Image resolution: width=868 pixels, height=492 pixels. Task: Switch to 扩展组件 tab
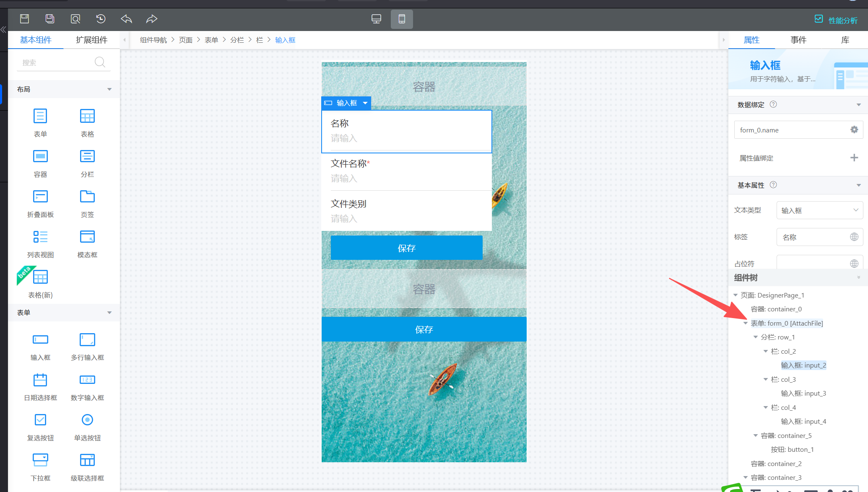[91, 40]
